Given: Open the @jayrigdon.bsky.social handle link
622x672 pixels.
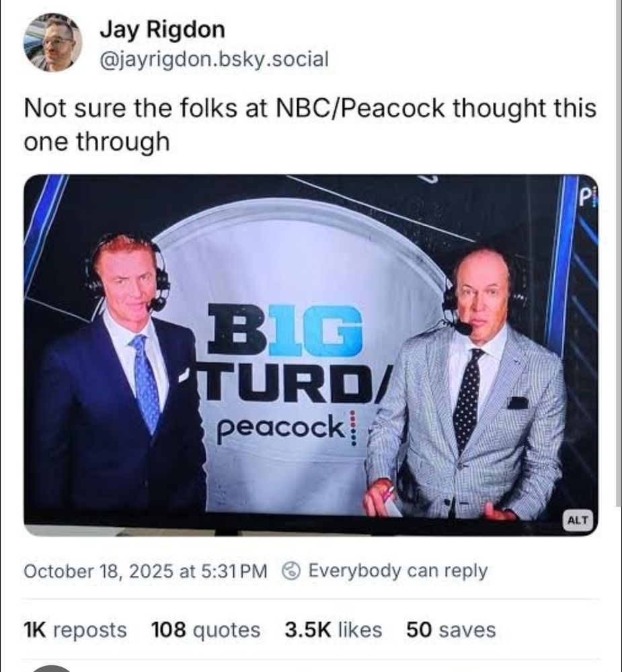Looking at the screenshot, I should [214, 59].
